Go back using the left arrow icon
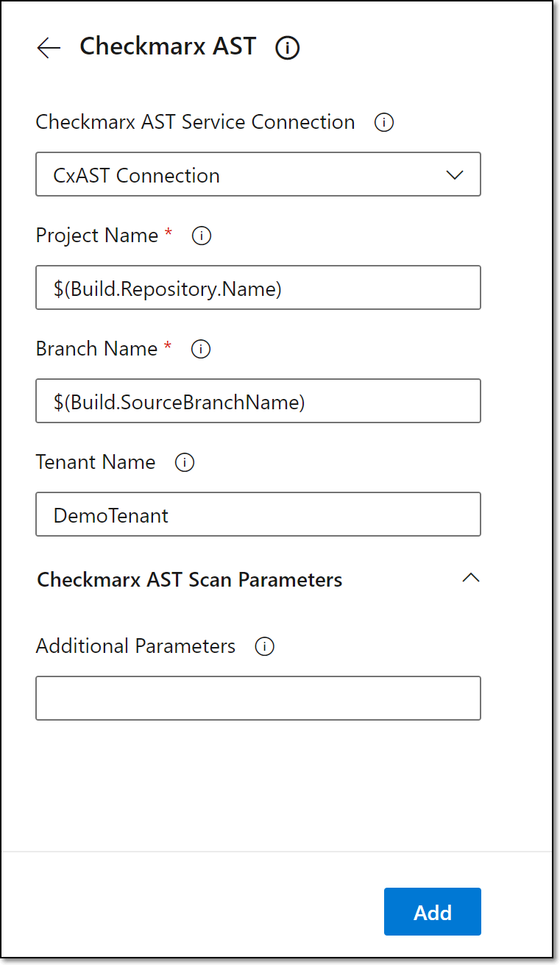 coord(49,48)
